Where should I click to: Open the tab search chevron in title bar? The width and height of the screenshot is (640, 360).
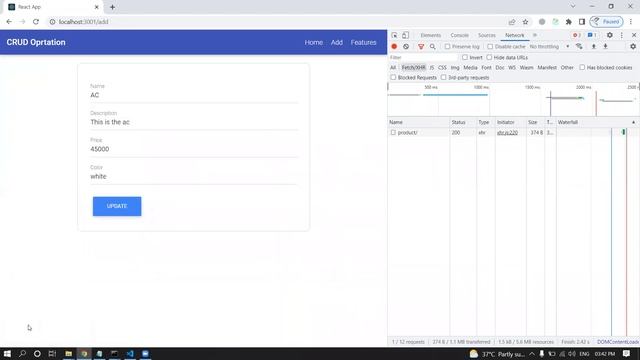tap(573, 7)
